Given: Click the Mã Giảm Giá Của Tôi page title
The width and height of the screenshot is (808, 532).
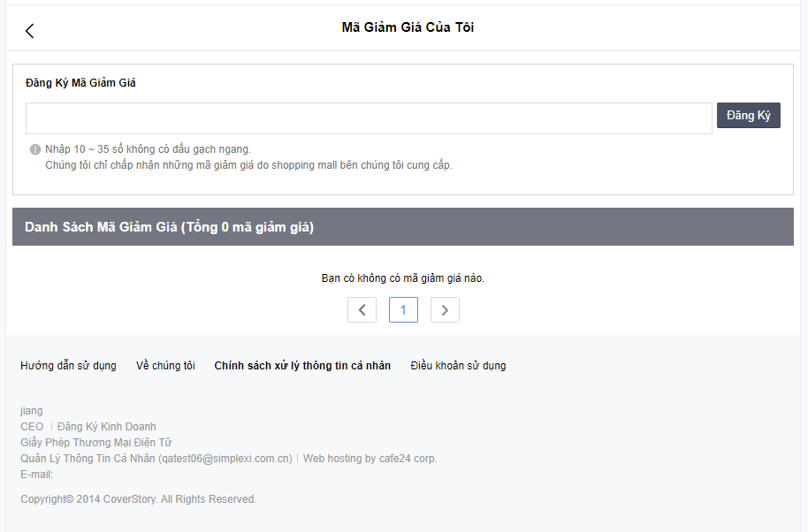Looking at the screenshot, I should click(x=408, y=27).
